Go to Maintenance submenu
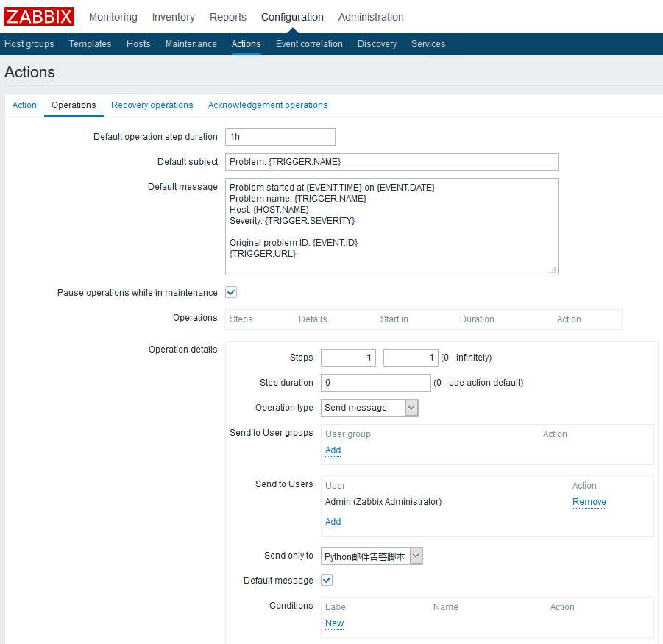The height and width of the screenshot is (644, 663). pos(191,44)
